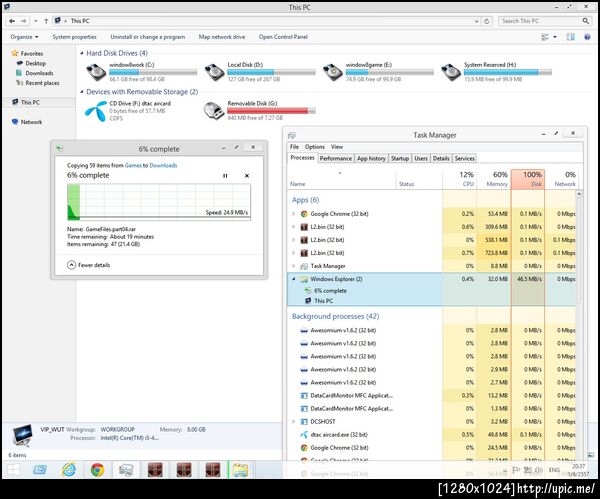Sort processes by the Disk column
This screenshot has height=499, width=600.
coord(528,179)
